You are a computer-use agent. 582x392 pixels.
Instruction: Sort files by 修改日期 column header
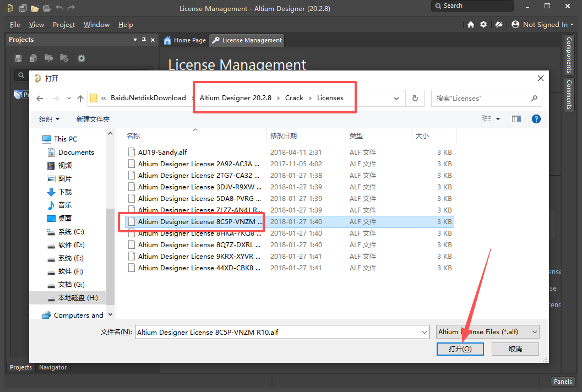pyautogui.click(x=284, y=135)
